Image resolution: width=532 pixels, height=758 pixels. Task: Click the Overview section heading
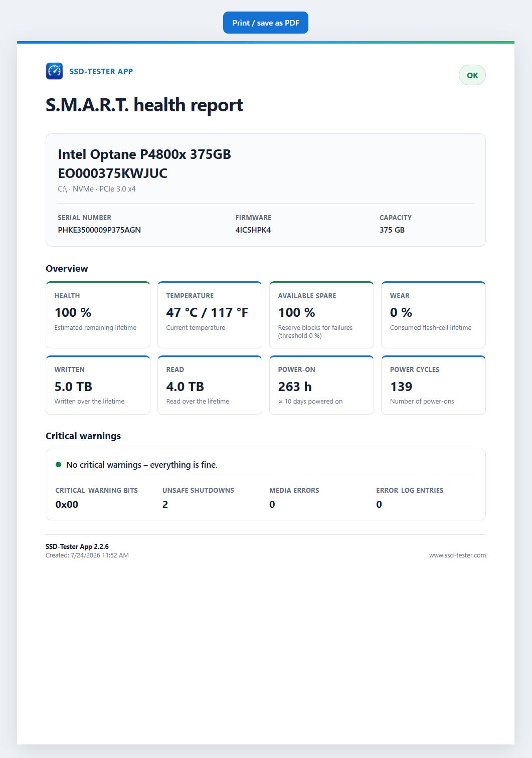pos(67,268)
